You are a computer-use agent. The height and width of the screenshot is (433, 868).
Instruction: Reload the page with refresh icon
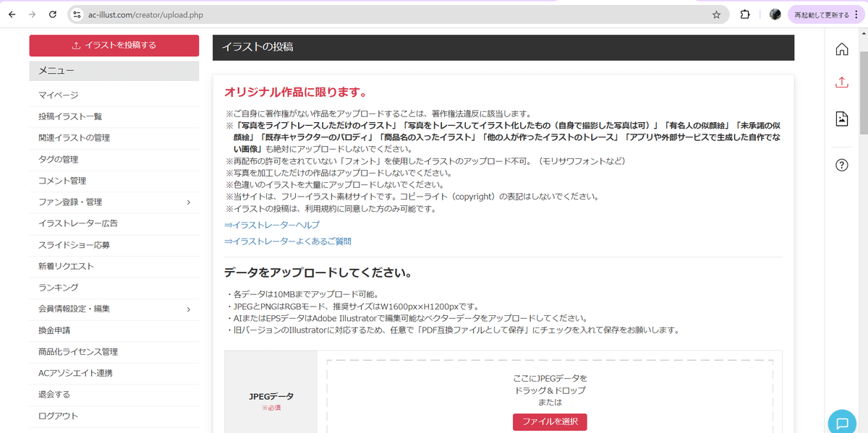click(52, 14)
